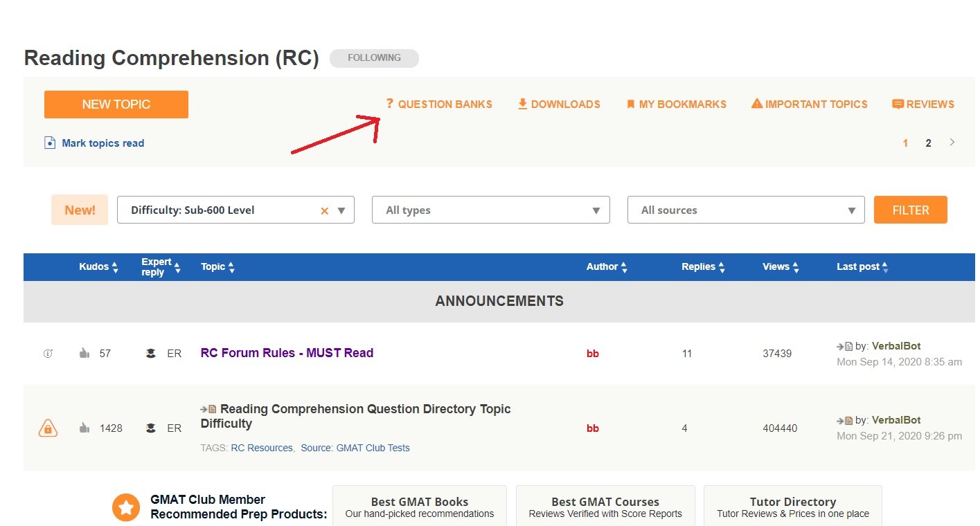Open Question Banks menu item
Screen dimensions: 980x526
click(x=438, y=105)
